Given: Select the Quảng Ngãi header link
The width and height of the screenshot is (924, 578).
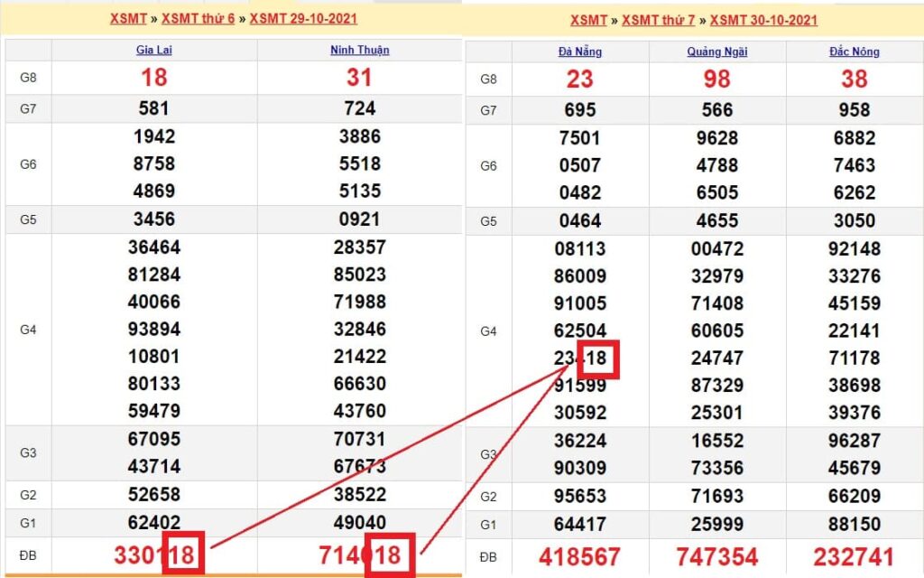Looking at the screenshot, I should tap(716, 52).
